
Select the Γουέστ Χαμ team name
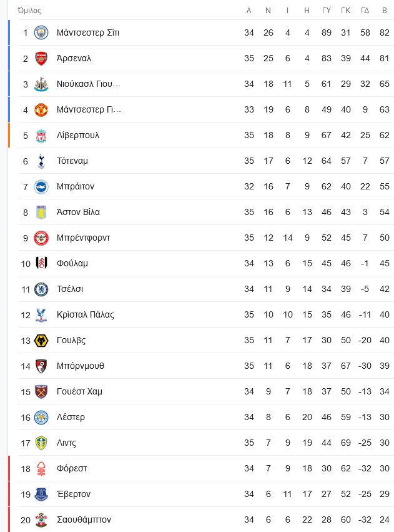79,391
